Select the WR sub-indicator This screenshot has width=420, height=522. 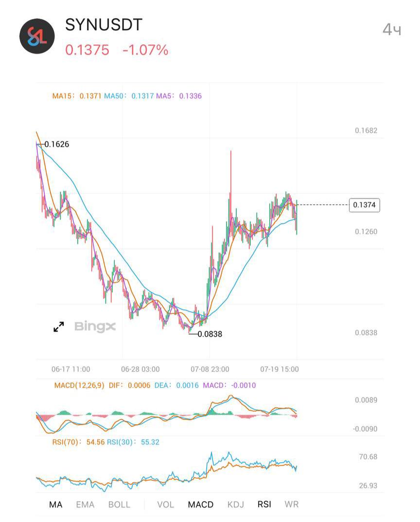click(x=291, y=504)
